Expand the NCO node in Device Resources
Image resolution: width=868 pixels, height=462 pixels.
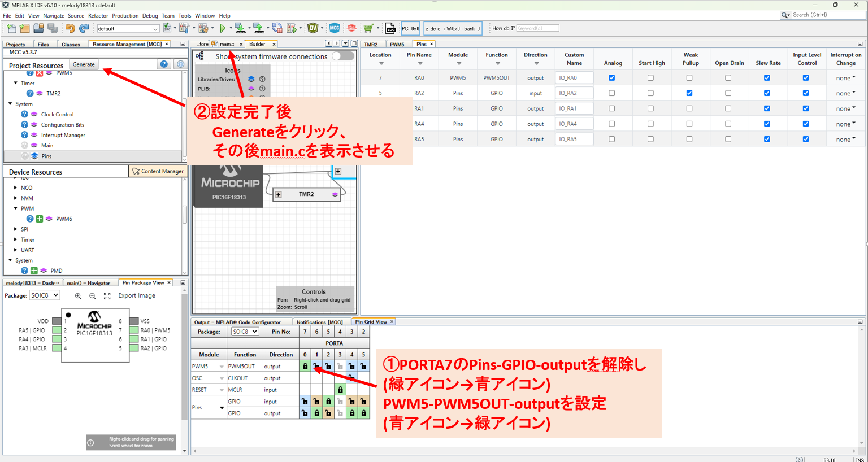point(15,188)
